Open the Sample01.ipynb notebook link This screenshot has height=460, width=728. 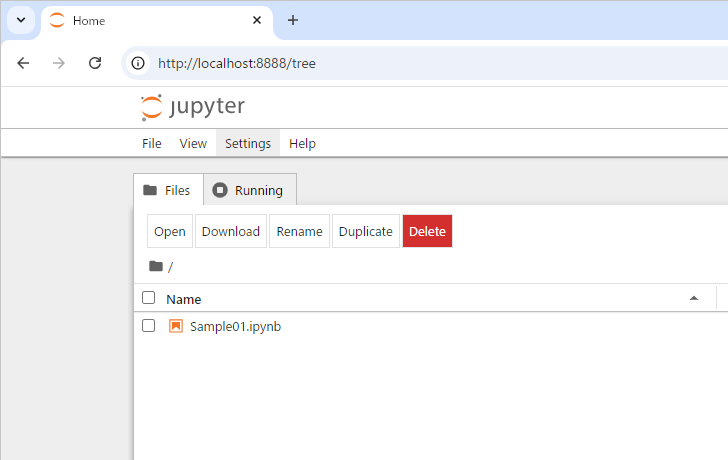[235, 327]
